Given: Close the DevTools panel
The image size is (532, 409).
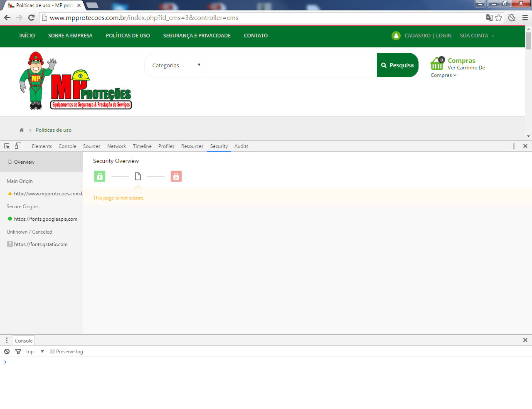Looking at the screenshot, I should tap(525, 146).
